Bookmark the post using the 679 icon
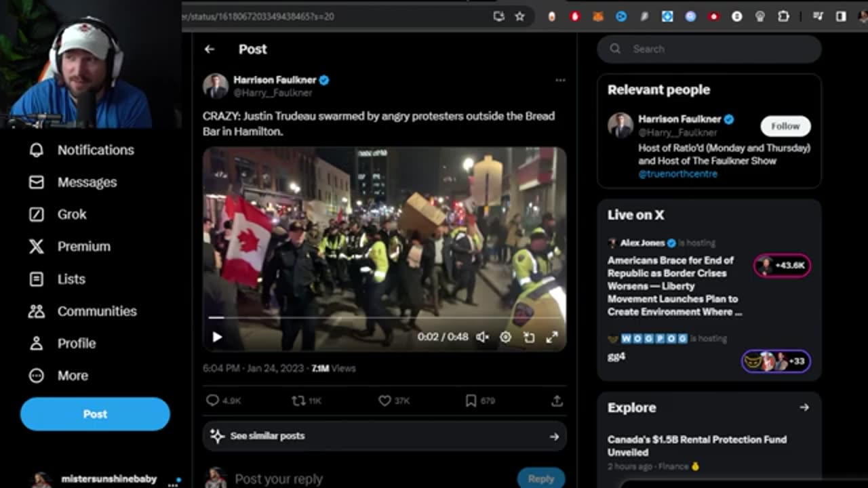The image size is (868, 488). (x=479, y=401)
